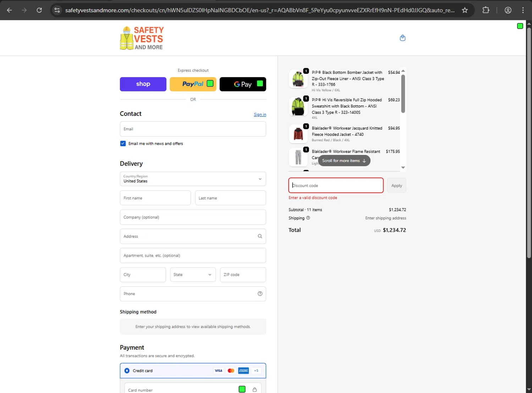Click the Flame Resistant pants thumbnail
This screenshot has width=532, height=393.
(298, 157)
